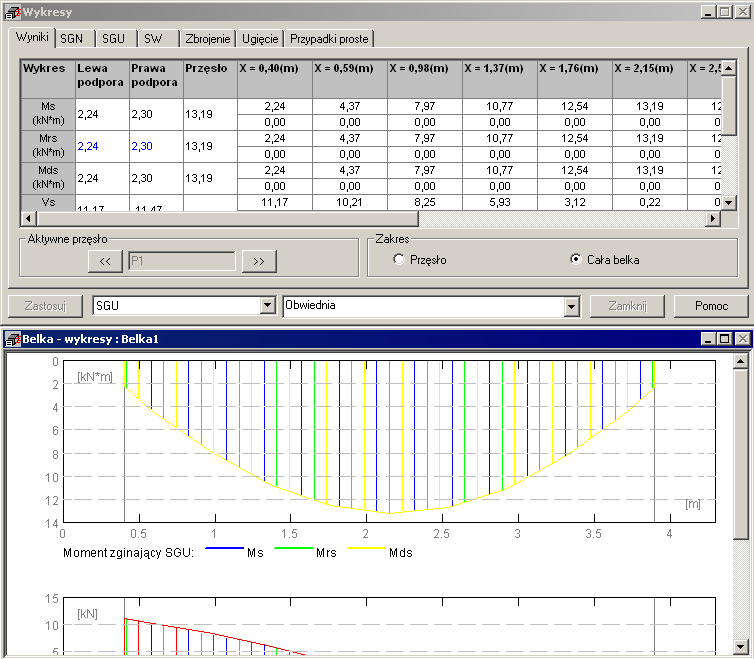Click the X = 2,15(m) column header
This screenshot has height=659, width=754.
[x=650, y=79]
